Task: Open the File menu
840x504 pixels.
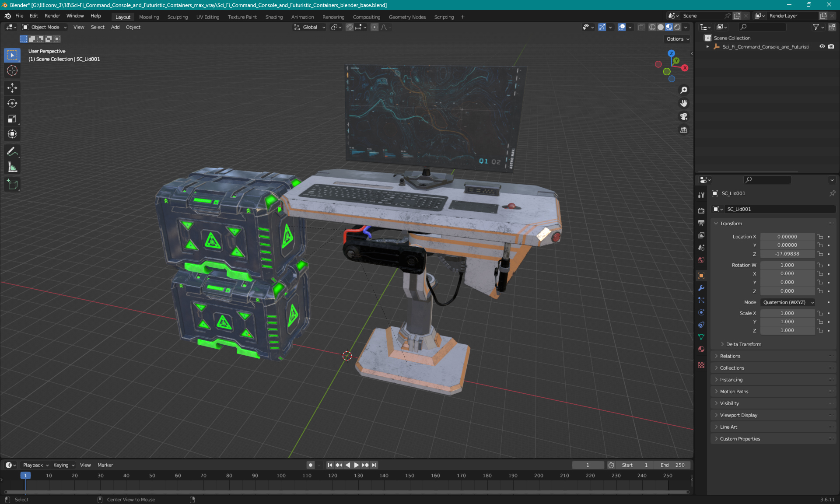Action: (x=19, y=16)
